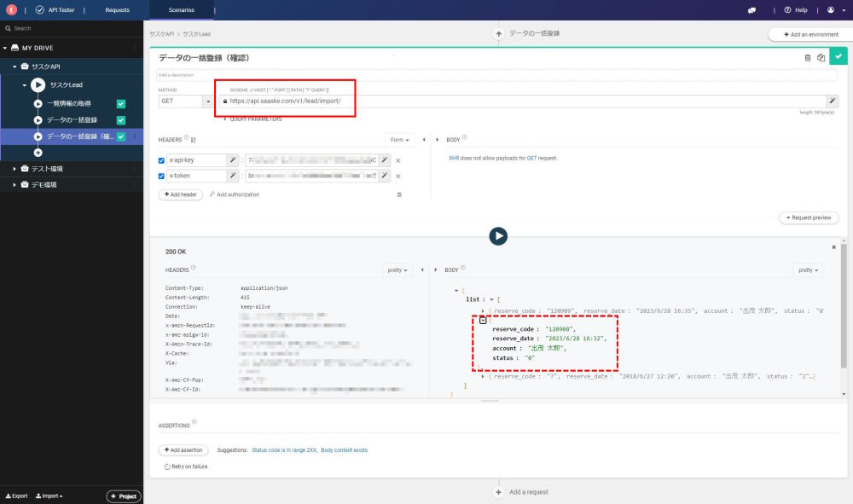Open the chat feedback icon in top bar
The image size is (853, 504).
click(752, 10)
